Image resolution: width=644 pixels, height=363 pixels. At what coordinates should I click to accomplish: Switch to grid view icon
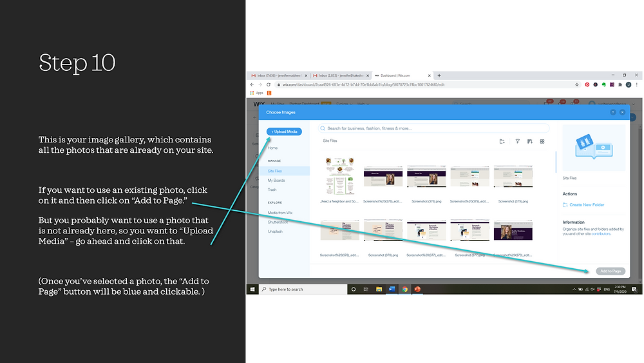tap(542, 141)
